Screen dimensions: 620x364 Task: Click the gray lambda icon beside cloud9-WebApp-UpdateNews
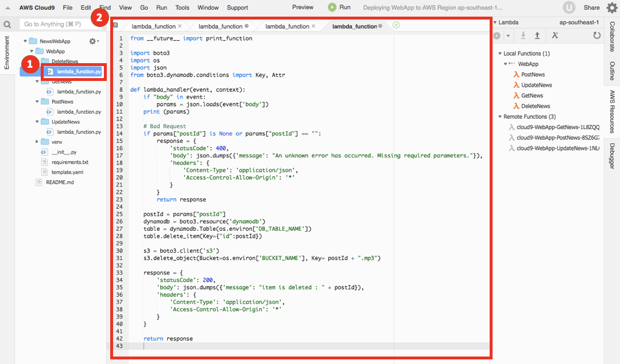[x=511, y=148]
